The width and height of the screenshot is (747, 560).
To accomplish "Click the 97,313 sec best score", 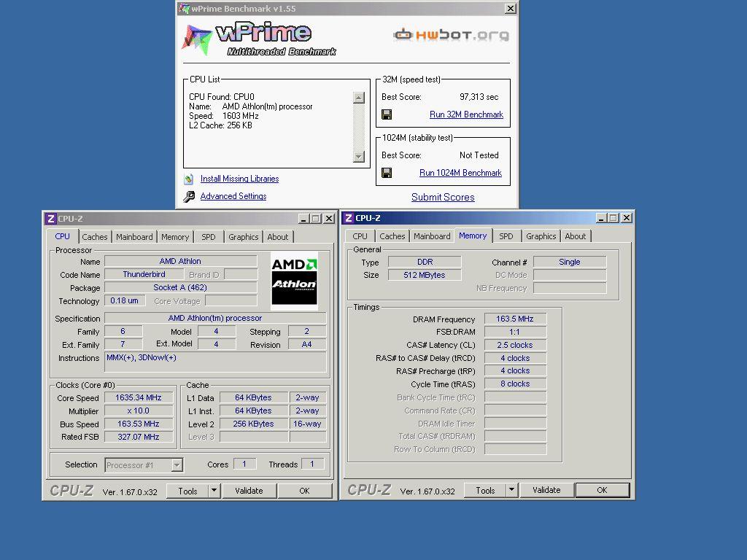I will coord(479,97).
